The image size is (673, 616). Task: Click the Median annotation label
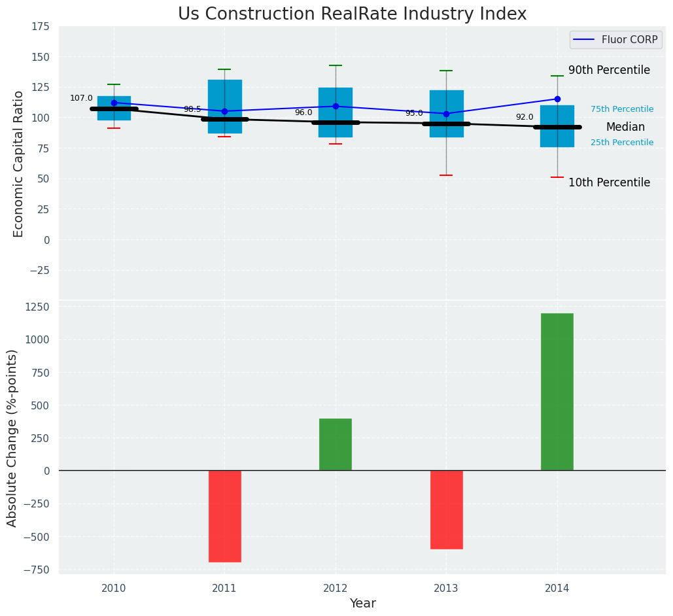click(x=625, y=128)
